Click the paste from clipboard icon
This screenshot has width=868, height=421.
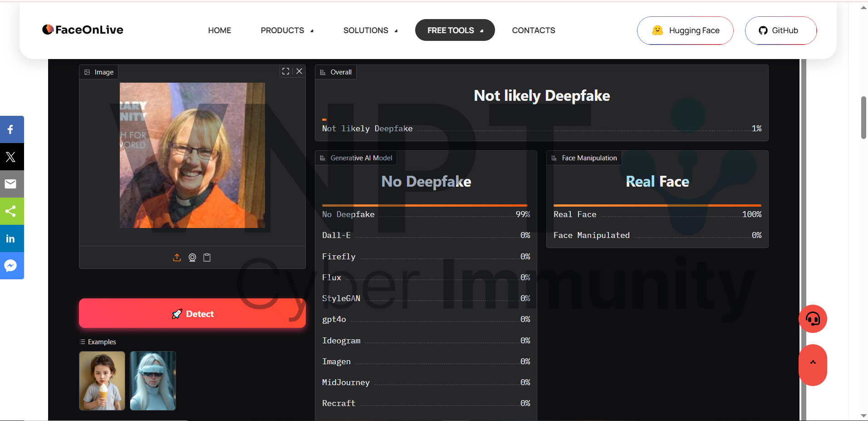[x=207, y=258]
